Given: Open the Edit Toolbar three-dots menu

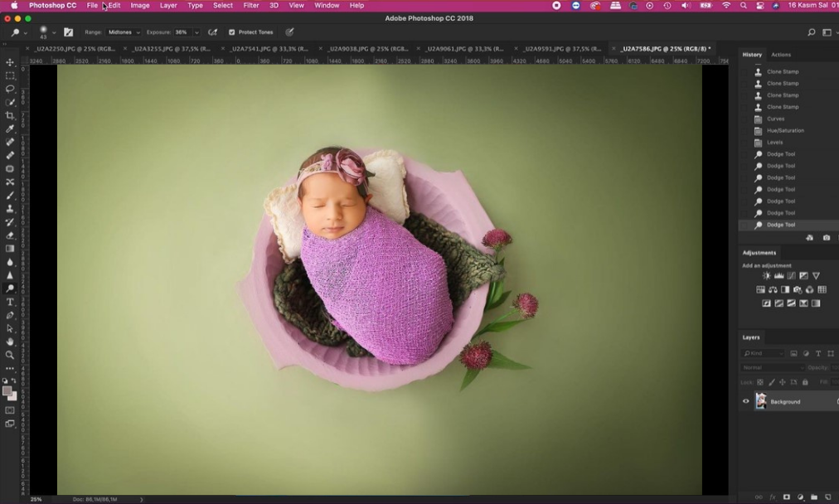Looking at the screenshot, I should (x=10, y=369).
